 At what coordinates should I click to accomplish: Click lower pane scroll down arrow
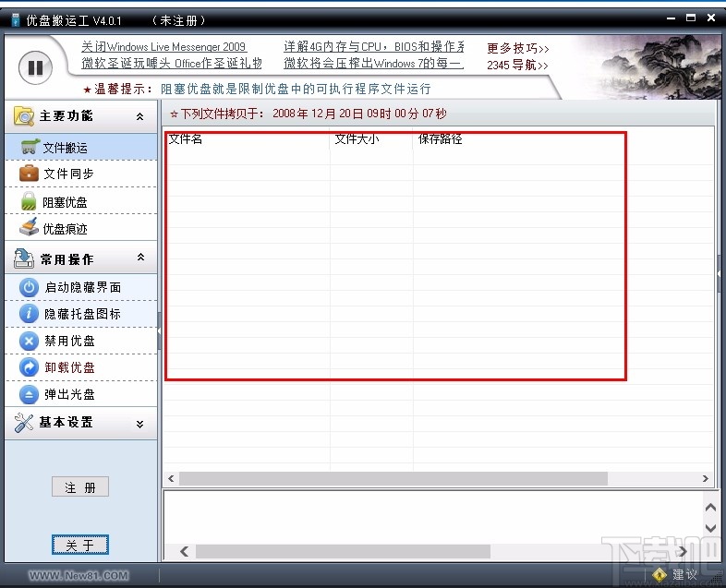tap(710, 528)
